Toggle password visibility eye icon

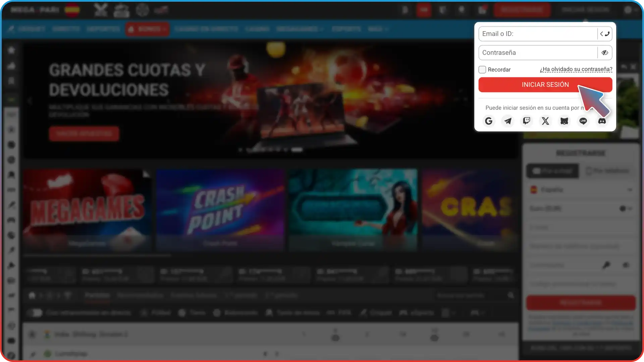(605, 53)
